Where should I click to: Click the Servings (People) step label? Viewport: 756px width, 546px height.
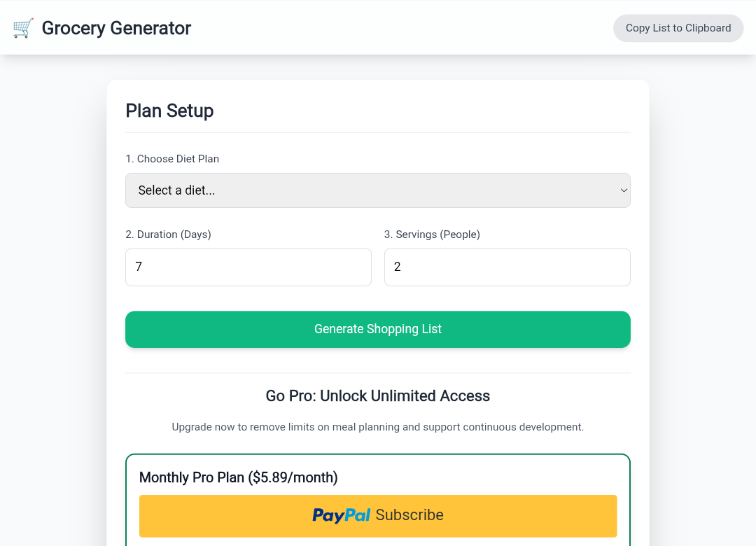pyautogui.click(x=432, y=234)
